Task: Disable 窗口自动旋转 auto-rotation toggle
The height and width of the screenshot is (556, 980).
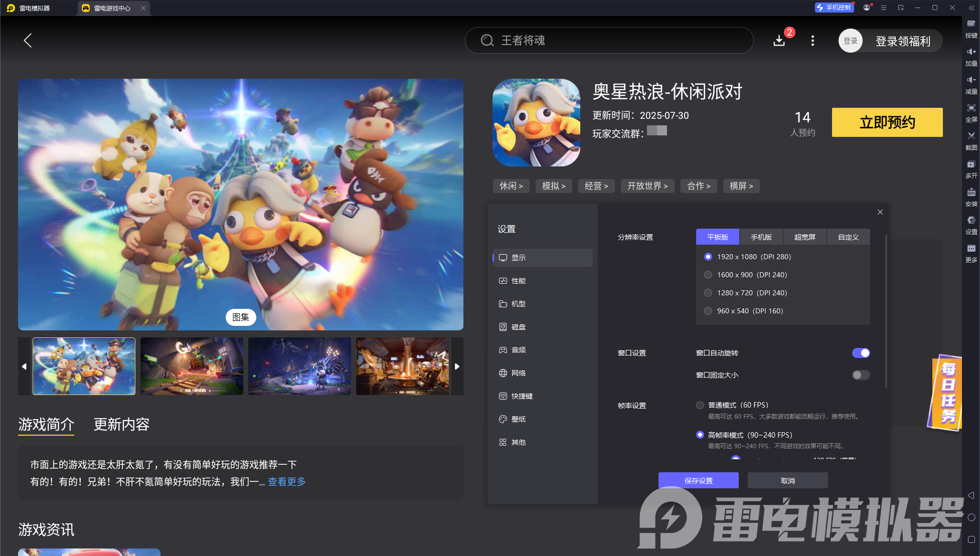Action: pos(861,352)
